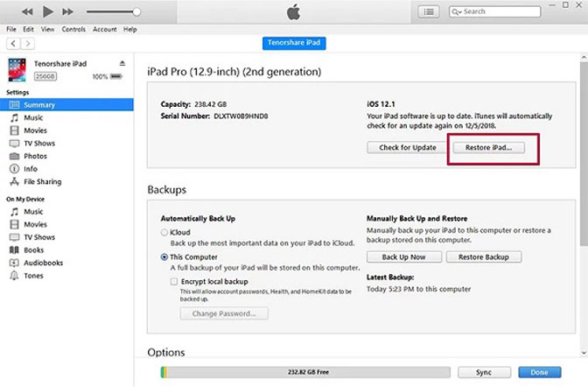588x387 pixels.
Task: Open the View menu
Action: 47,29
